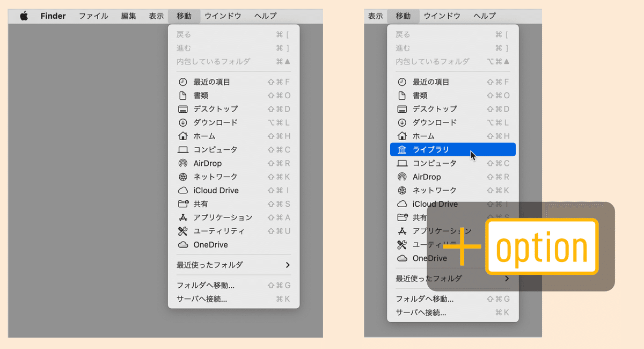Click コンピュータ laptop icon in the right menu
Image resolution: width=644 pixels, height=349 pixels.
402,163
